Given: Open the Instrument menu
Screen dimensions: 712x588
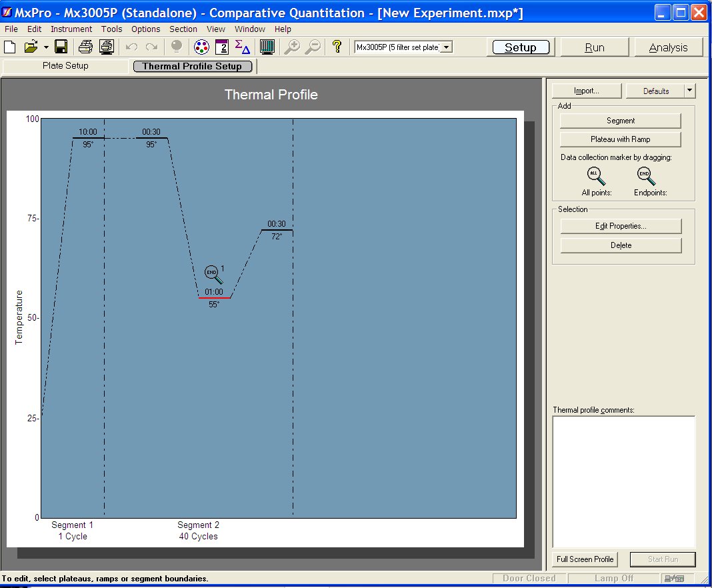Looking at the screenshot, I should (71, 29).
